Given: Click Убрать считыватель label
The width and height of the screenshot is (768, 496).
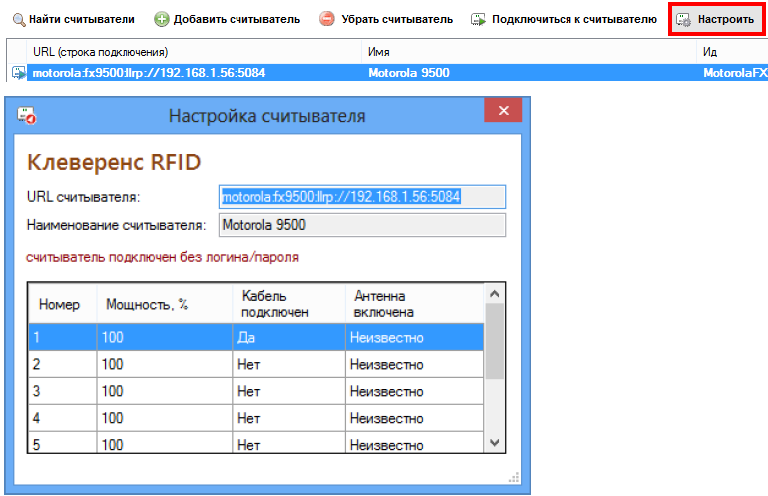Looking at the screenshot, I should pos(397,20).
